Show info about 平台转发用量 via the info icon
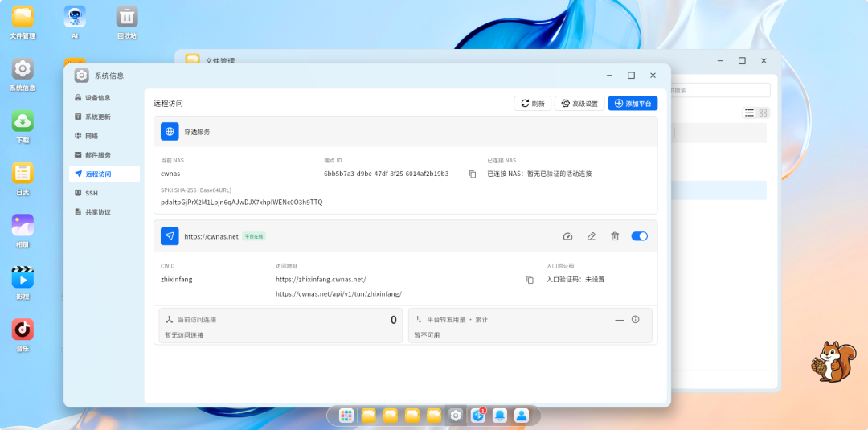Image resolution: width=868 pixels, height=430 pixels. pos(636,319)
